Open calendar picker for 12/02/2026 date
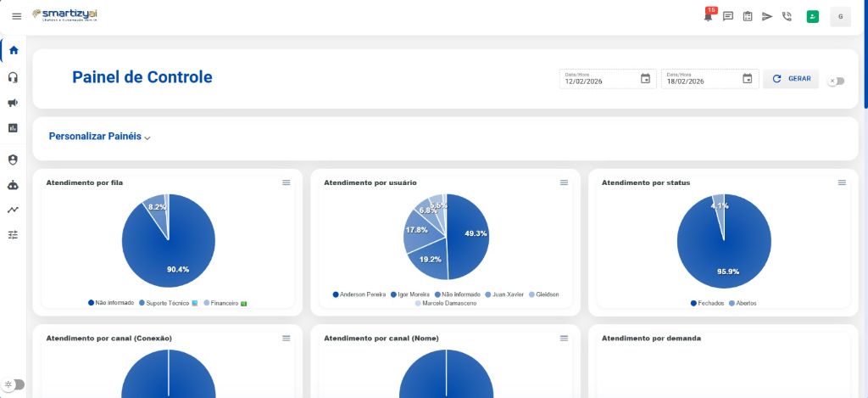Screen dimensions: 868x398 click(x=645, y=79)
